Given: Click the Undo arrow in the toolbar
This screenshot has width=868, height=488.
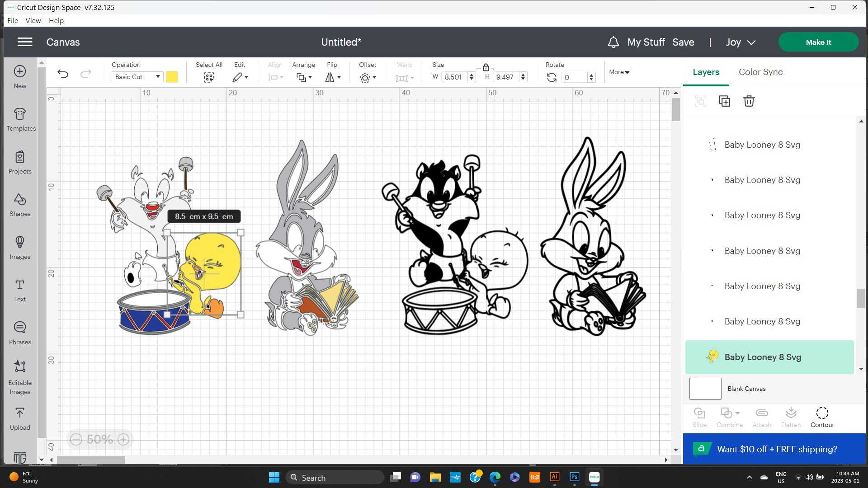Looking at the screenshot, I should pos(63,74).
